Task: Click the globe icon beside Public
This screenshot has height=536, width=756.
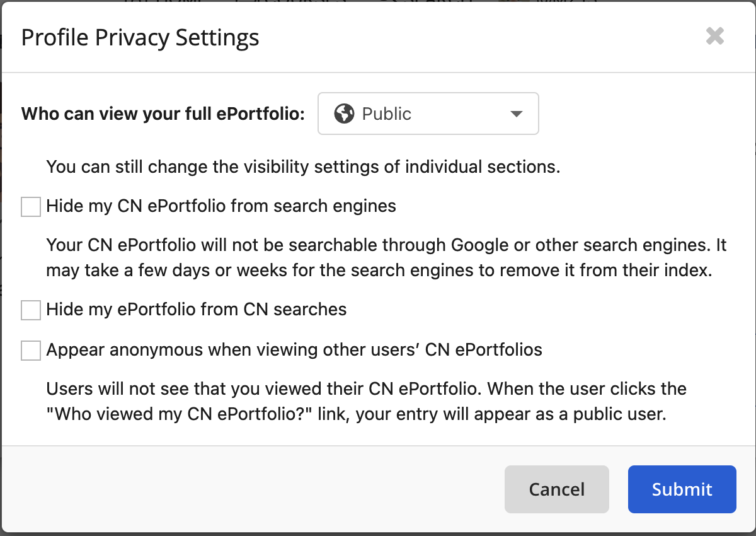Action: [344, 114]
